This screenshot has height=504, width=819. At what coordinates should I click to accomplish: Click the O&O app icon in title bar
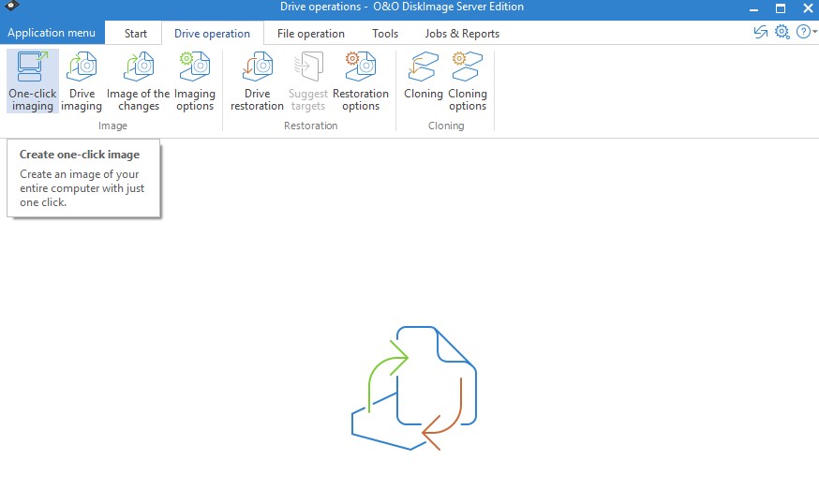pos(12,7)
